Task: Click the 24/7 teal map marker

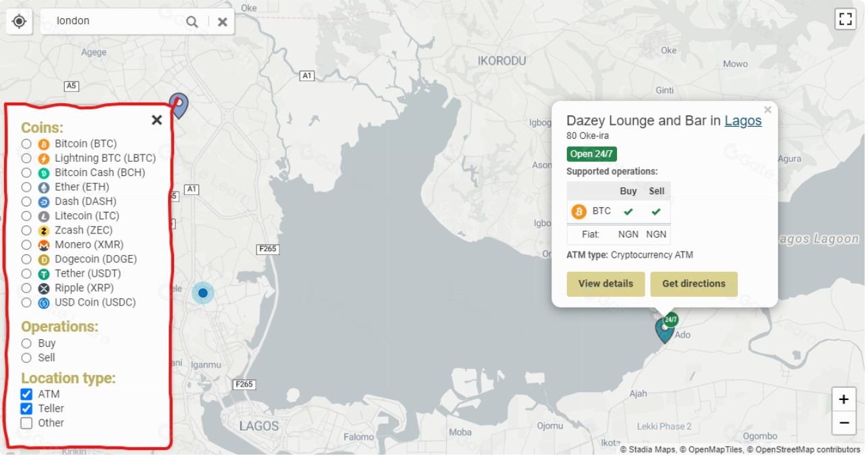Action: point(665,329)
